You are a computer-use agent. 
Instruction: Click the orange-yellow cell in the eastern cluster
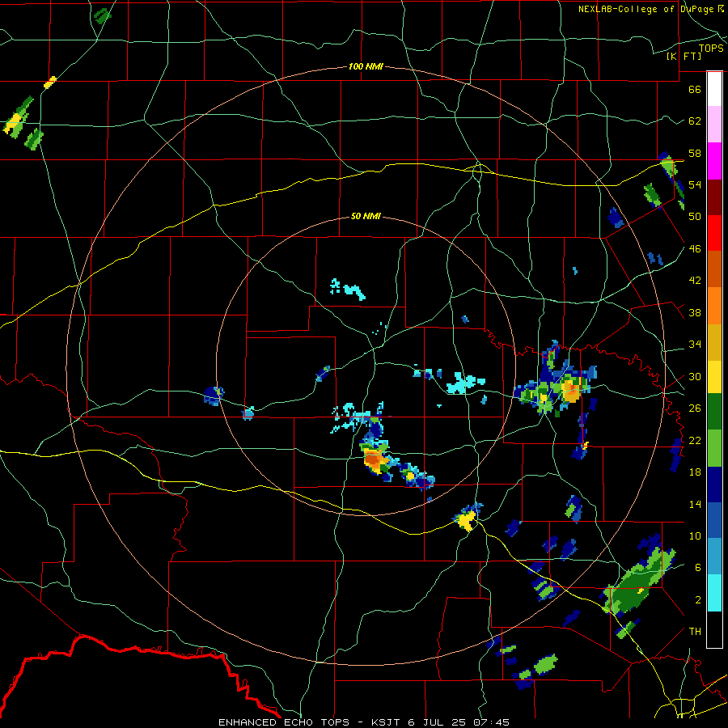[x=570, y=391]
